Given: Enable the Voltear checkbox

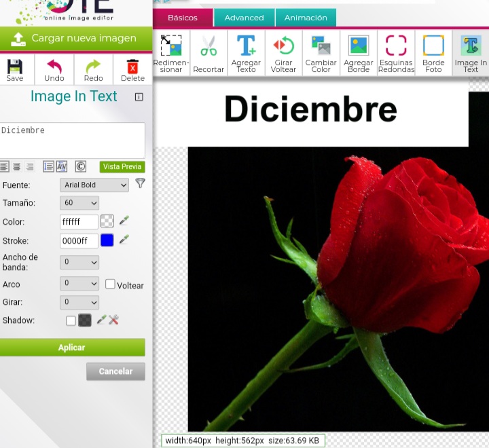Looking at the screenshot, I should [110, 284].
